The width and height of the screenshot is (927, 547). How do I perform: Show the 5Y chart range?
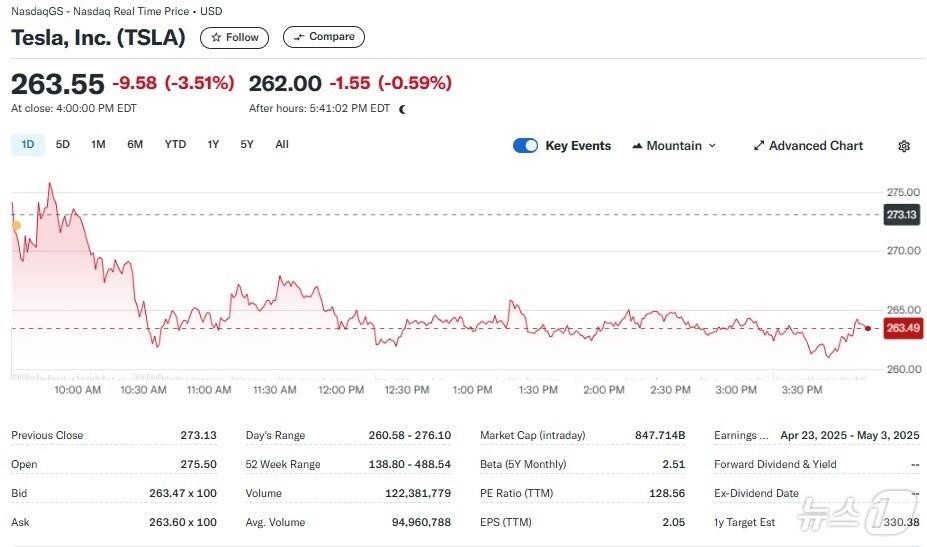pyautogui.click(x=247, y=145)
